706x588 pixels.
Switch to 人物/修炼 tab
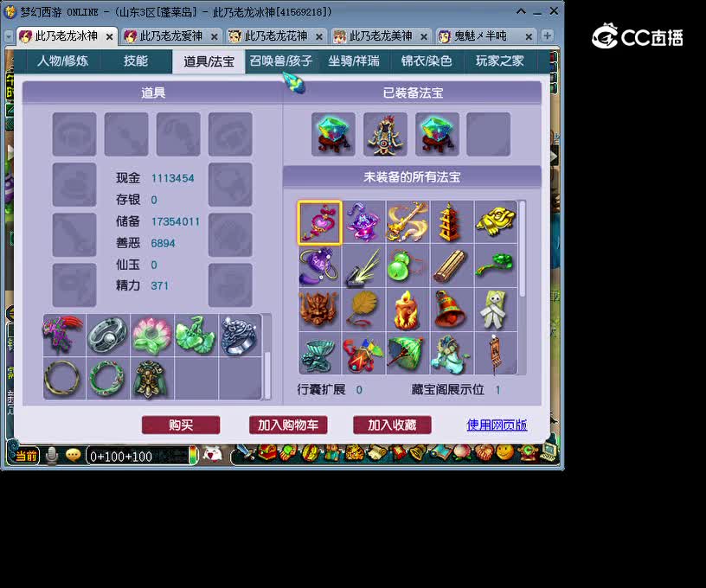coord(62,61)
